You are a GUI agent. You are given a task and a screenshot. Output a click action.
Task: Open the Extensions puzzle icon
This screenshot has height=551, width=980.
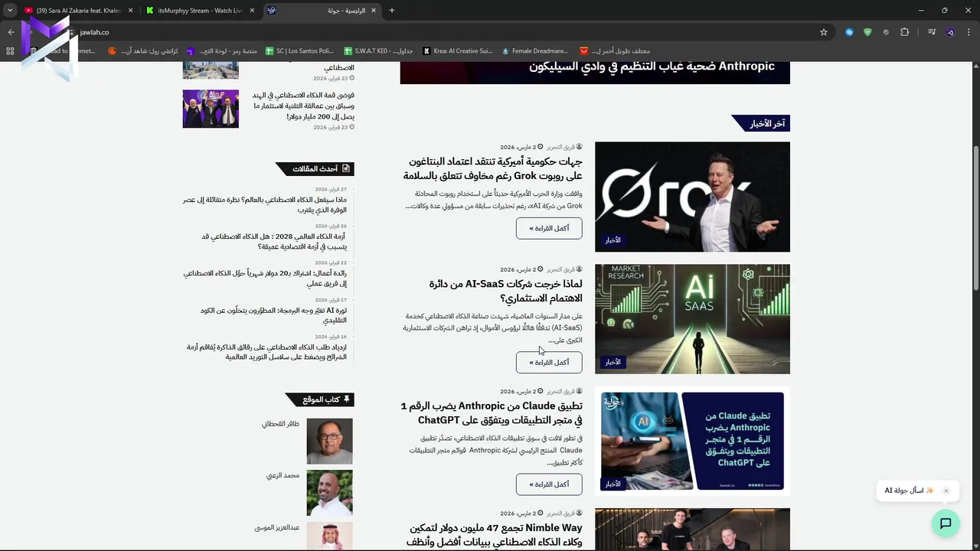click(905, 32)
